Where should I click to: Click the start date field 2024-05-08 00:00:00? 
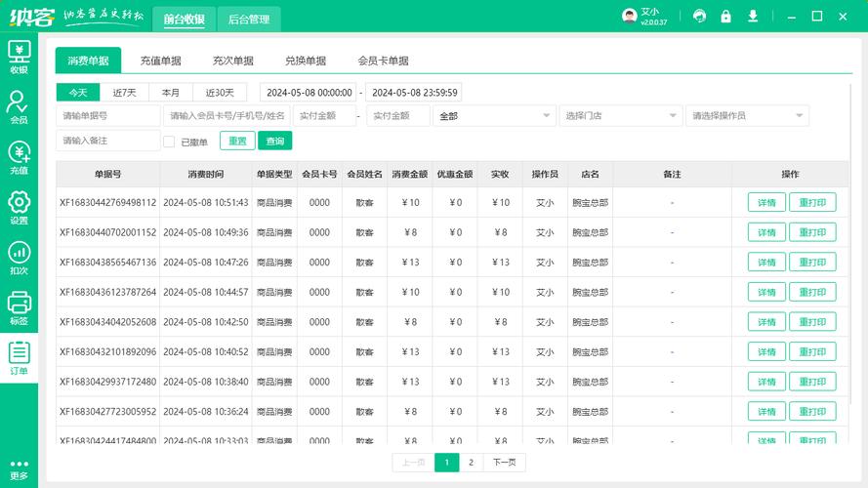tap(309, 93)
